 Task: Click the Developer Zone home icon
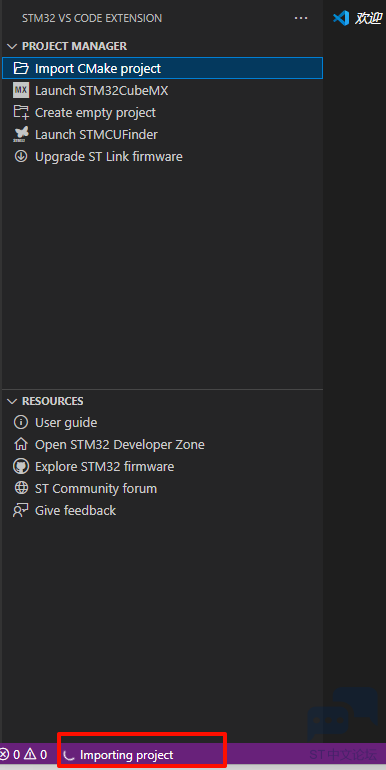click(x=21, y=444)
